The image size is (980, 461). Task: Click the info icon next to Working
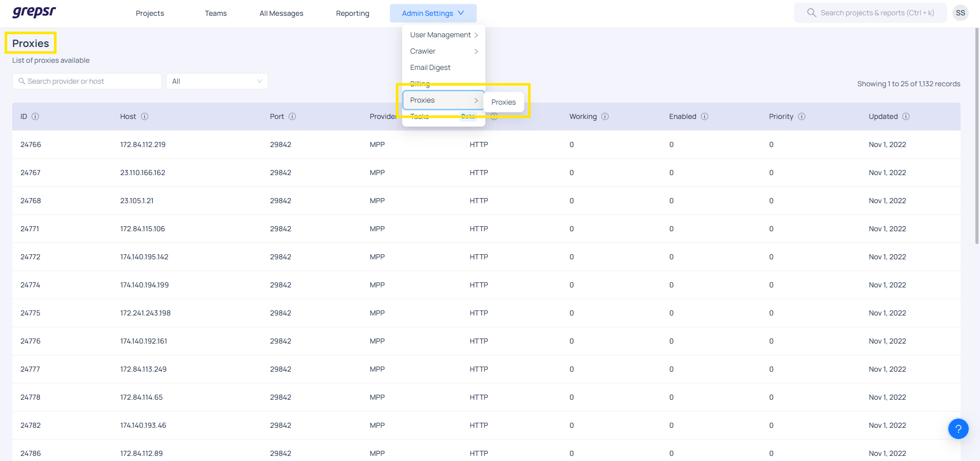pyautogui.click(x=605, y=116)
